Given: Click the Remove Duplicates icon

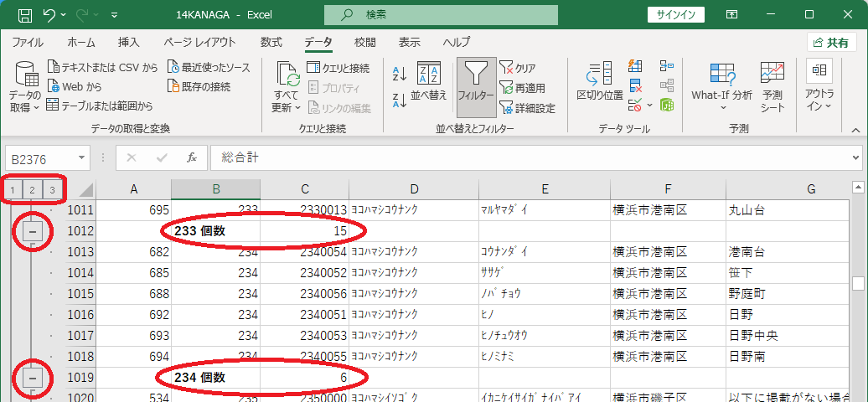Looking at the screenshot, I should coord(635,85).
